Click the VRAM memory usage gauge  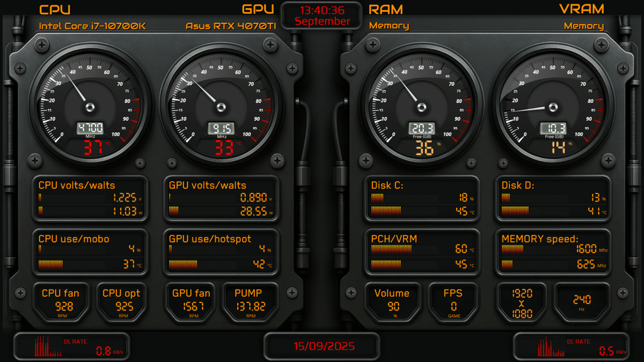tap(553, 106)
